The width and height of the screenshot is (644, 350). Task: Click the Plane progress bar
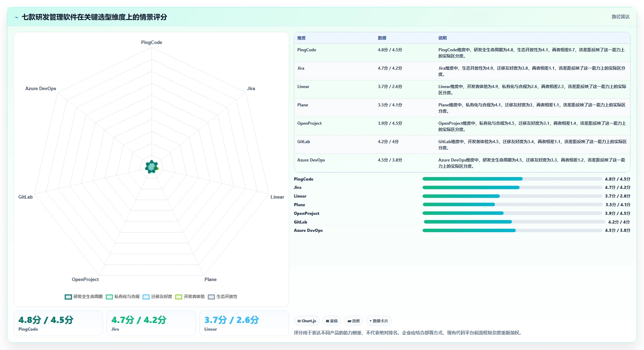512,204
